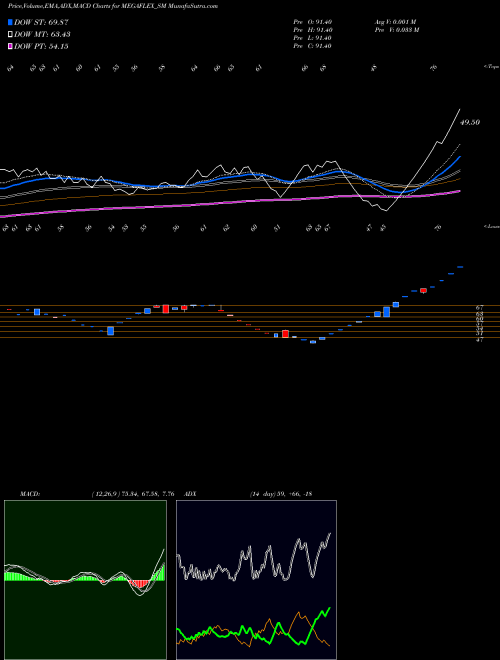
Task: Click the 'Pre L: 91.40' low value
Action: (x=313, y=38)
